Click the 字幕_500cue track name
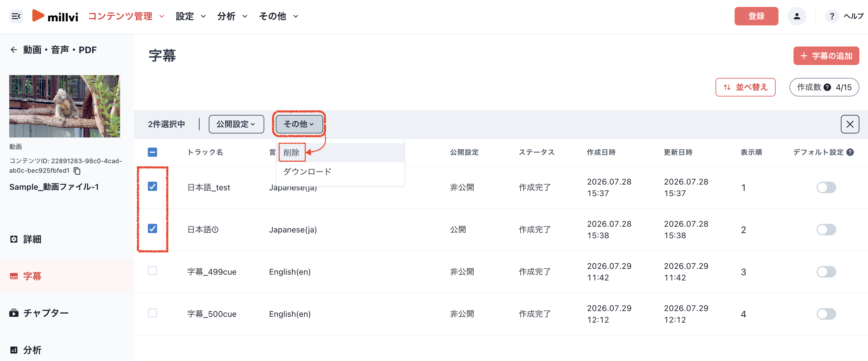The width and height of the screenshot is (868, 361). pyautogui.click(x=212, y=314)
